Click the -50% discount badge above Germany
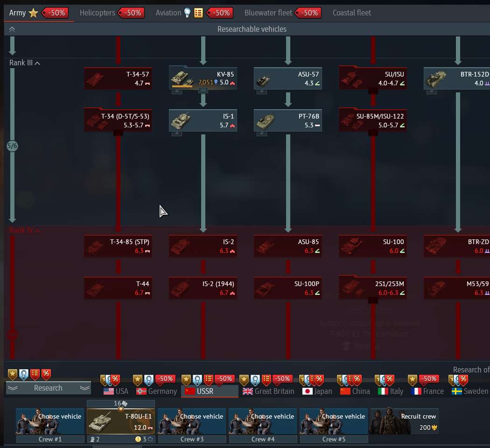Image resolution: width=490 pixels, height=448 pixels. [x=166, y=378]
